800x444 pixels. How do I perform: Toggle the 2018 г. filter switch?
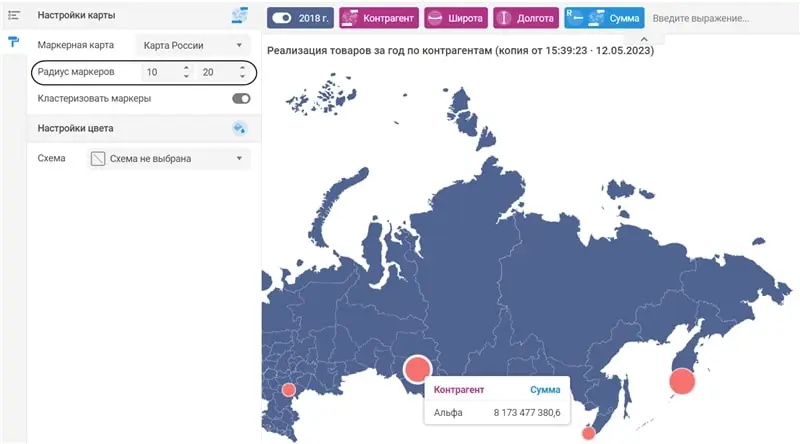click(x=282, y=18)
